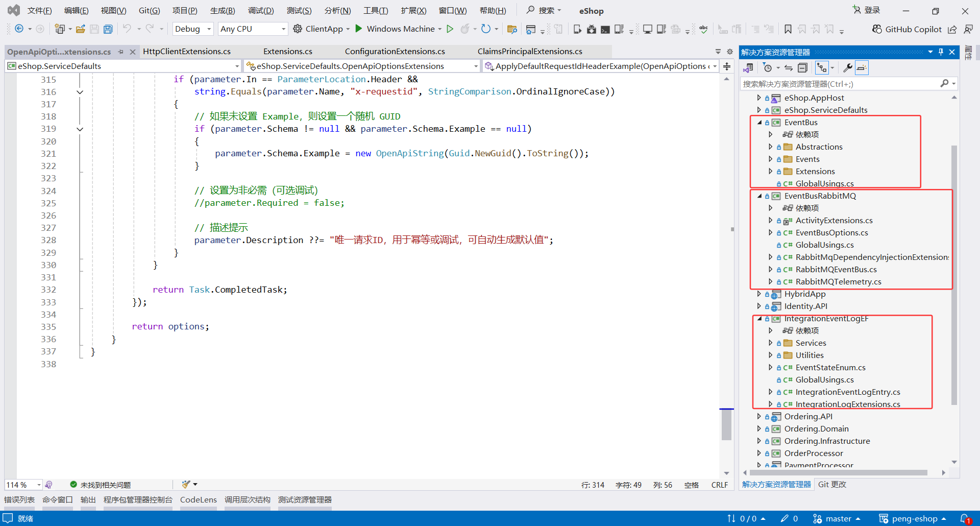Click the editor tab settings gear icon
This screenshot has height=526, width=980.
730,52
